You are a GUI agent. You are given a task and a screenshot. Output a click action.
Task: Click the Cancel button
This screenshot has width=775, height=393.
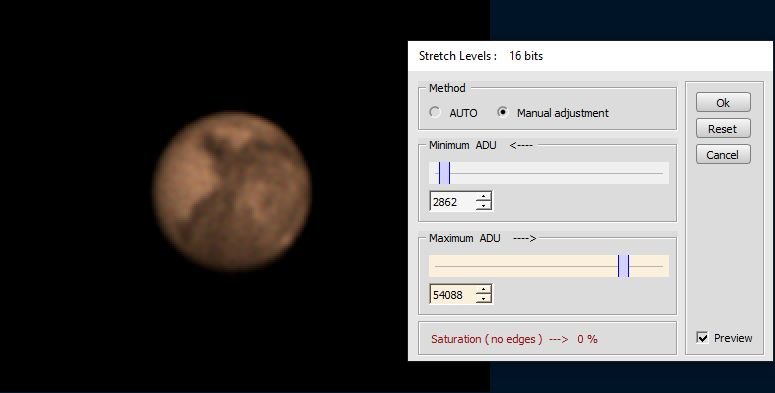723,155
